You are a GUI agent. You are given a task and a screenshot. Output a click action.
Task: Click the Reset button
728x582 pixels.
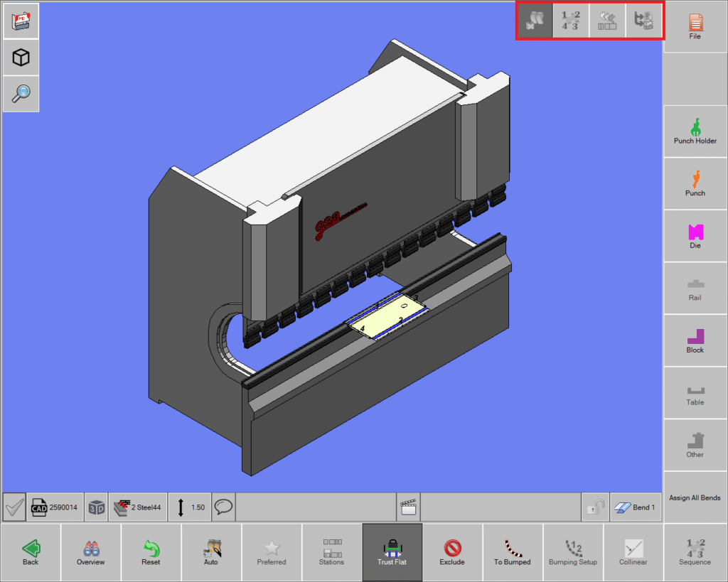pos(151,551)
